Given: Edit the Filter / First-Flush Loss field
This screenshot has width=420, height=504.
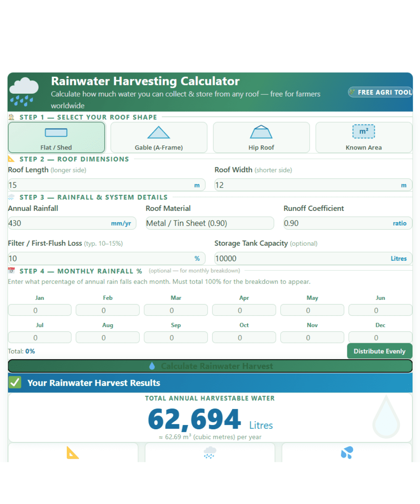Looking at the screenshot, I should click(x=107, y=258).
